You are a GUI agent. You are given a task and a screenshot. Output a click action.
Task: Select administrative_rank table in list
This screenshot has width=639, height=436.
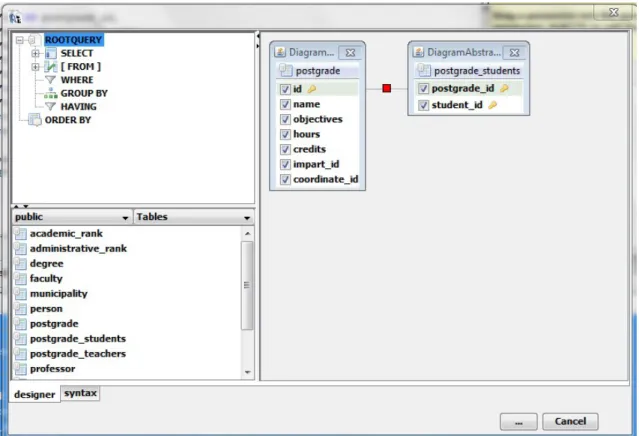(78, 249)
